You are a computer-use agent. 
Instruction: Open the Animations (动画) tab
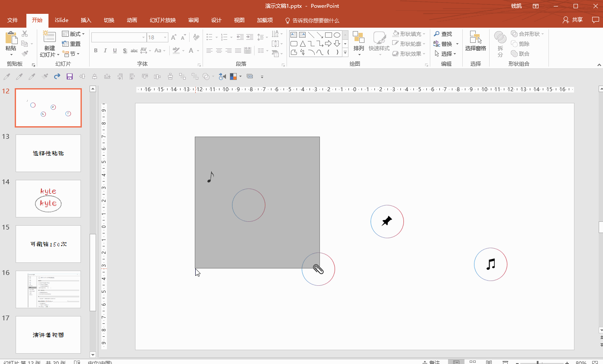[x=132, y=20]
